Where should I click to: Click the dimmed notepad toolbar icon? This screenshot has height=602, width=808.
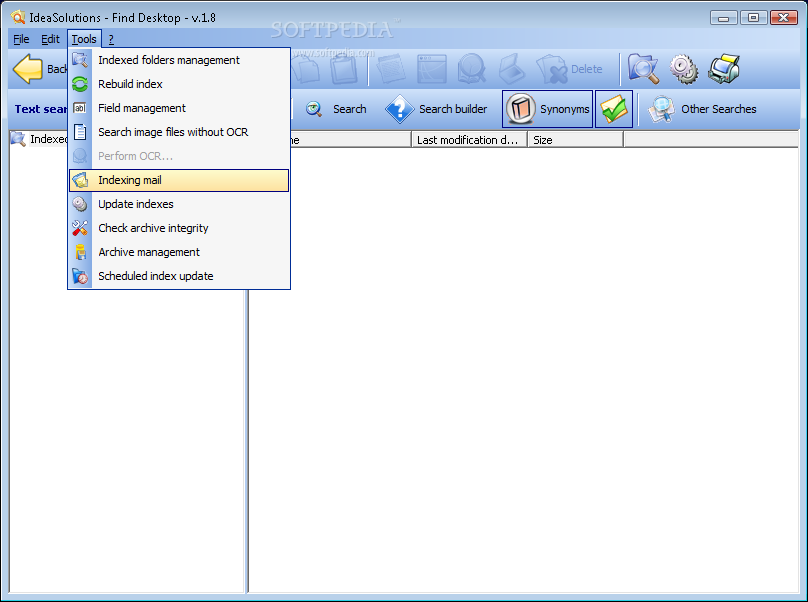pyautogui.click(x=392, y=69)
